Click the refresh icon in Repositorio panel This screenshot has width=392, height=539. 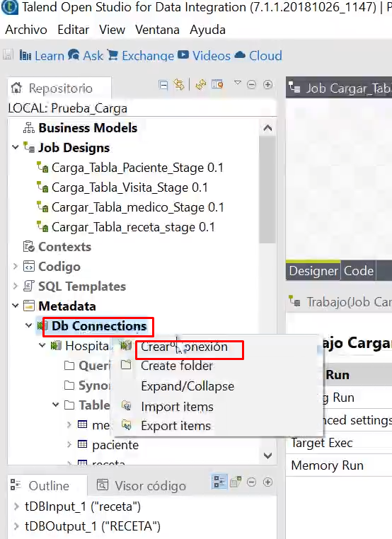(200, 85)
